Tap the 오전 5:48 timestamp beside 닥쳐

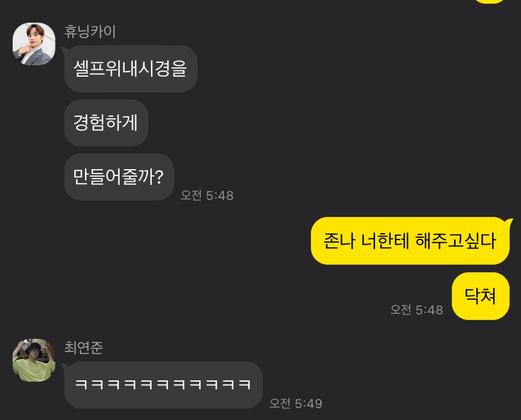click(417, 310)
